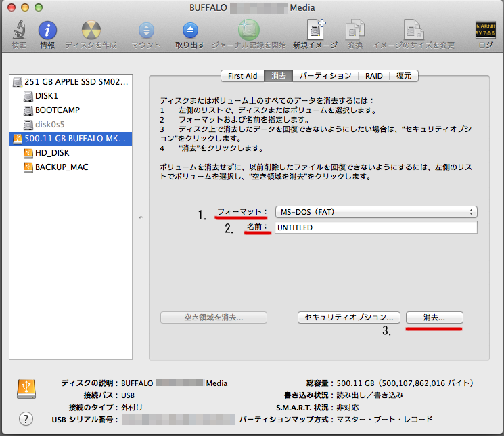Open the Info (情報) toolbar icon
Viewport: 504px width, 436px height.
[47, 30]
